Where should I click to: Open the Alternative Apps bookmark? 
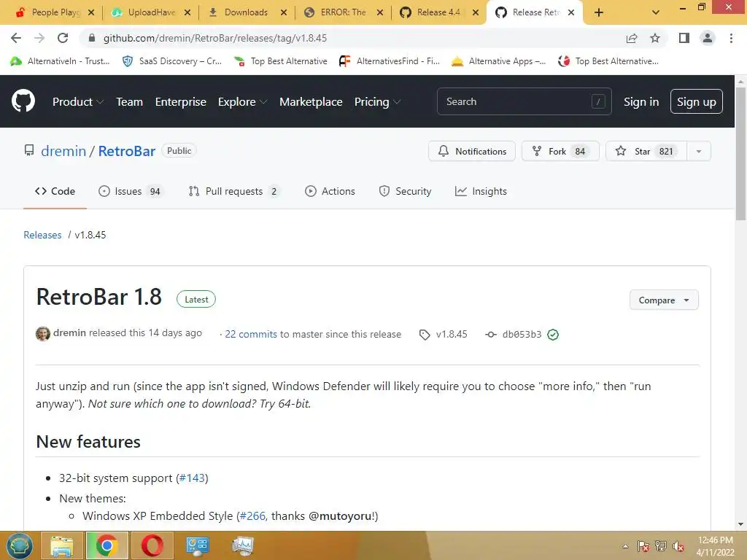coord(498,61)
